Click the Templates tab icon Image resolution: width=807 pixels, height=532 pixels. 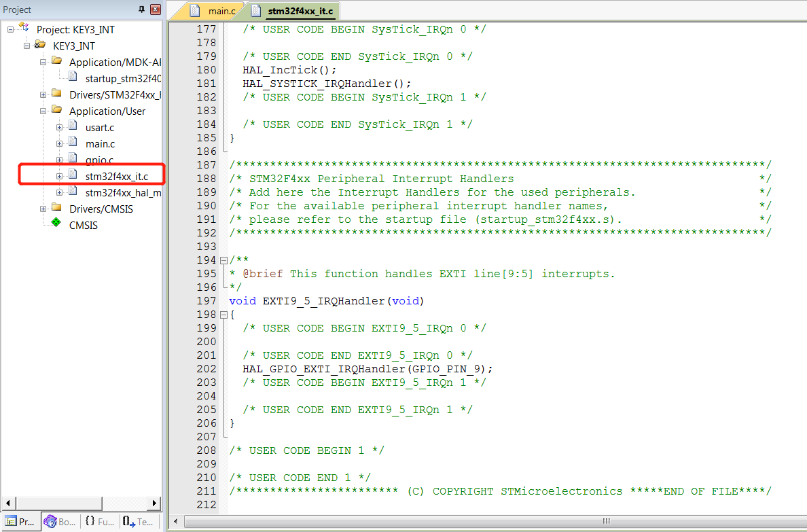pyautogui.click(x=129, y=521)
